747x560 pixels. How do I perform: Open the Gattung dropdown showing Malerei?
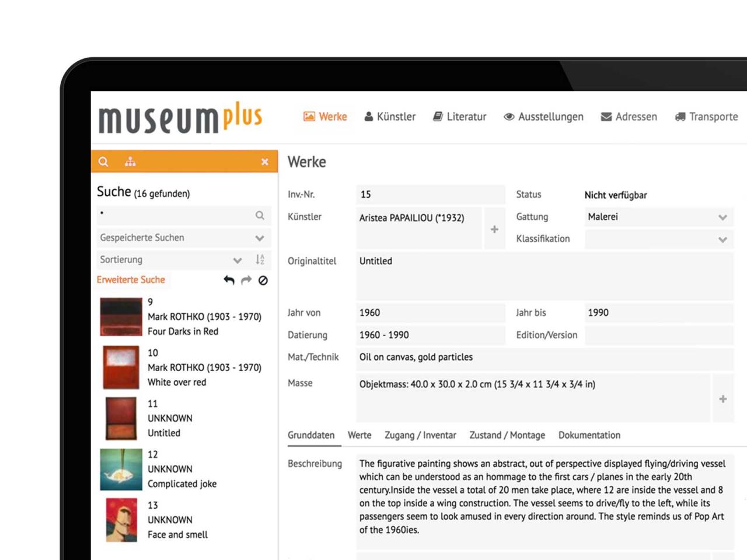tap(722, 217)
